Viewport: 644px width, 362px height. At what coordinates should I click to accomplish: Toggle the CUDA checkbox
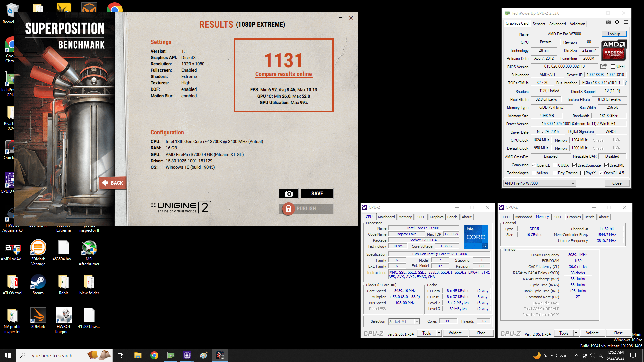555,165
